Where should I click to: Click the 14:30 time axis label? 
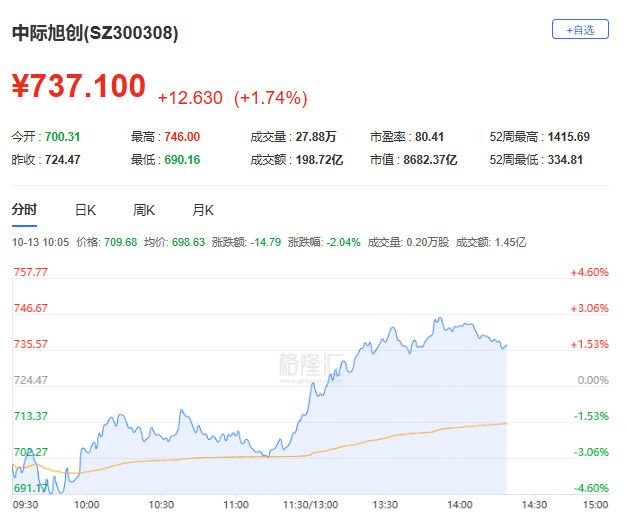pos(534,504)
